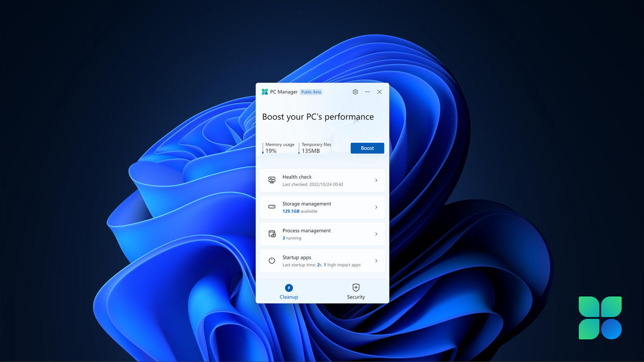
Task: Switch to the Security tab
Action: 356,292
